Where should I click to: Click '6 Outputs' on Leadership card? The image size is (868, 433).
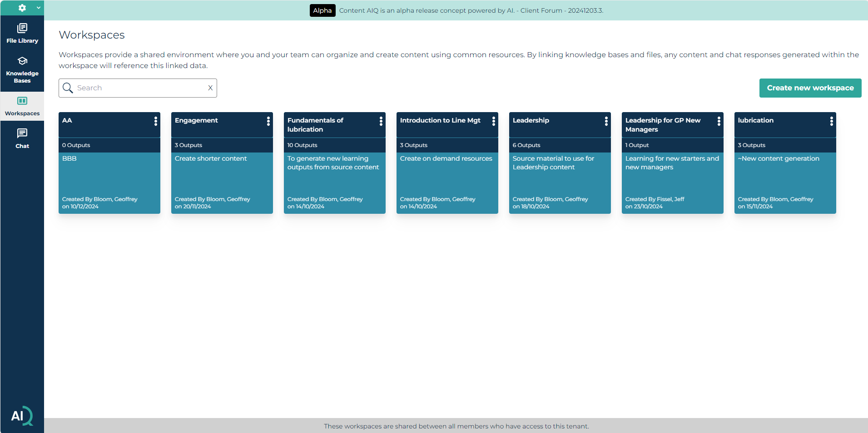tap(526, 145)
